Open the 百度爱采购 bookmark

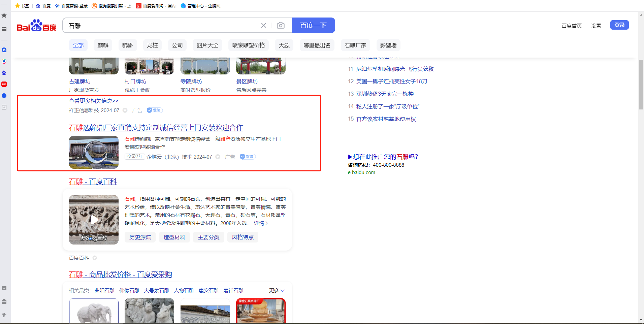[156, 6]
